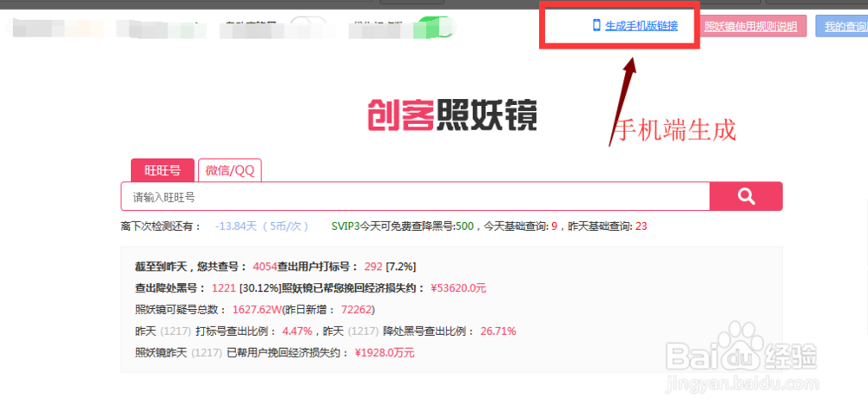Viewport: 868px width, 414px height.
Task: Open the 我的查询 button
Action: (842, 26)
